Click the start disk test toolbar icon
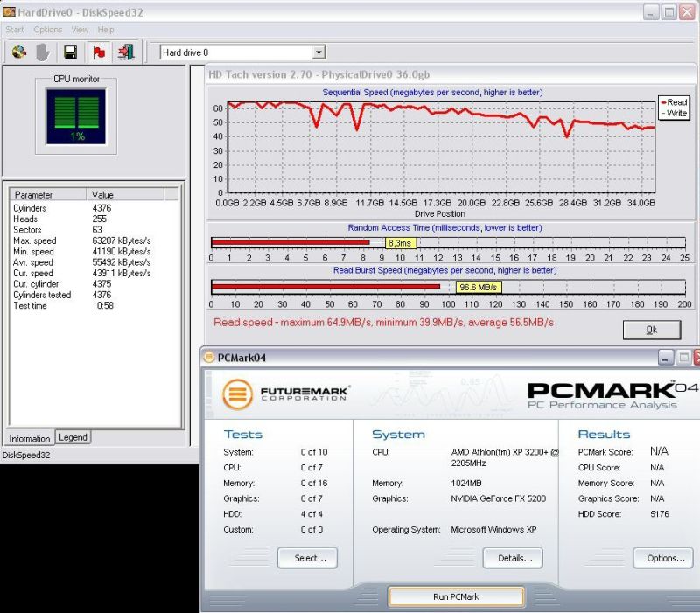The image size is (700, 613). [x=18, y=52]
